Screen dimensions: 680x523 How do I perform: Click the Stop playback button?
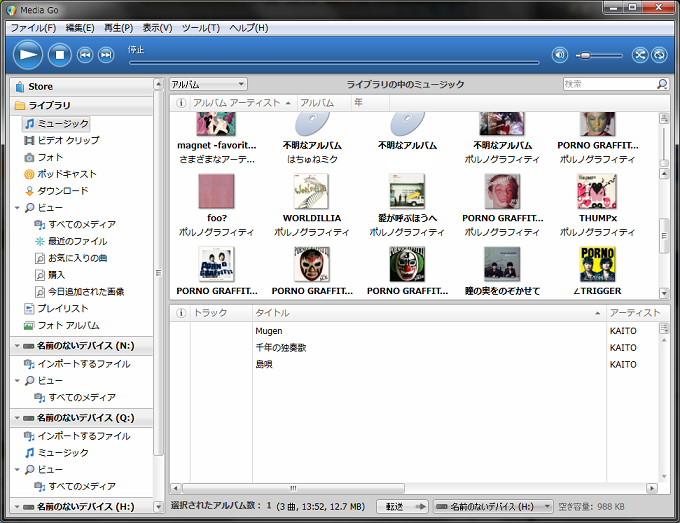tap(59, 55)
